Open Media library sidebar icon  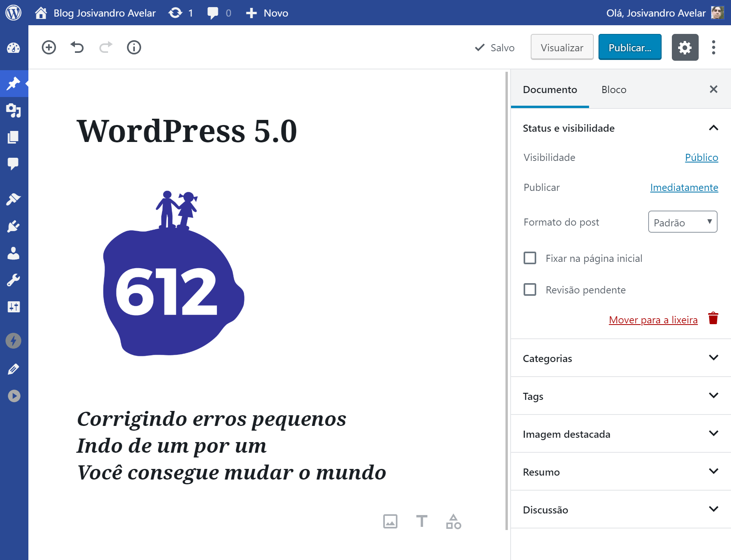pos(13,110)
